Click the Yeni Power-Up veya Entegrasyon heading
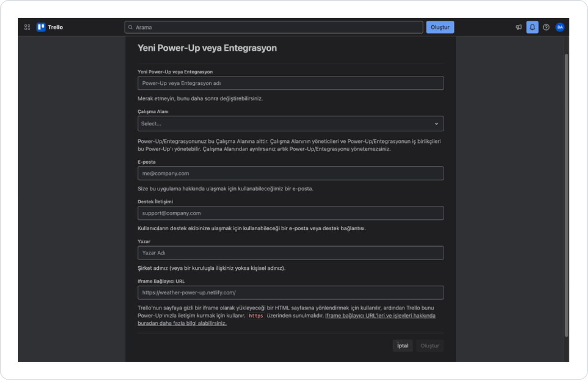 click(x=207, y=48)
